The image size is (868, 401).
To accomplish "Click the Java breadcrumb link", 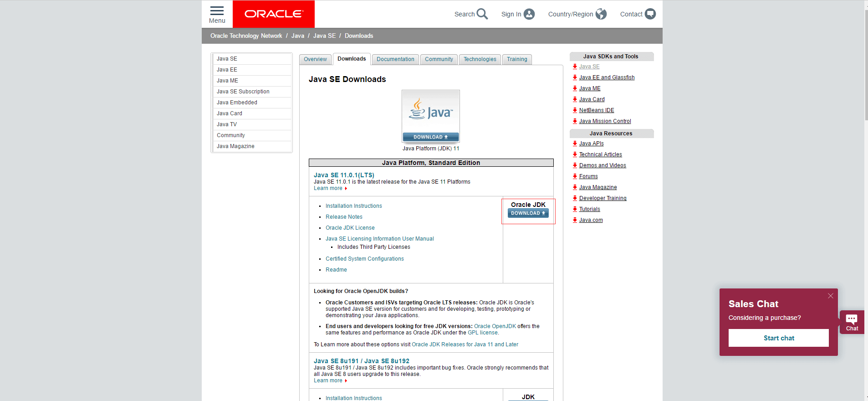I will [298, 36].
